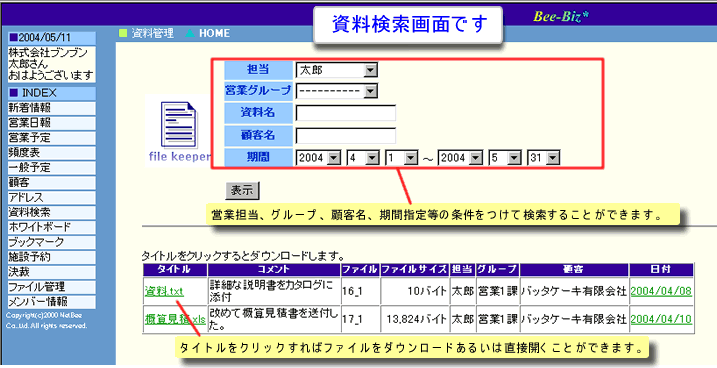The image size is (717, 368).
Task: Open the 担当 dropdown showing 太郎
Action: coord(337,70)
